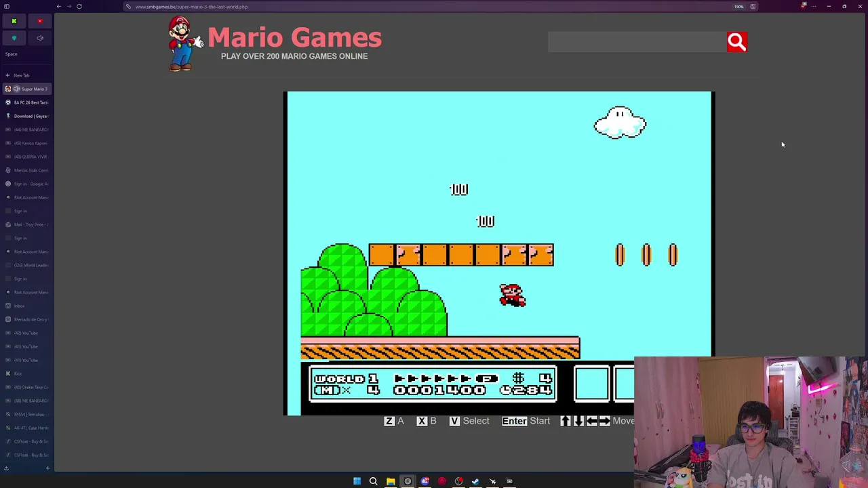The width and height of the screenshot is (868, 488).
Task: Open the downloads icon in the sidebar footer
Action: 6,468
